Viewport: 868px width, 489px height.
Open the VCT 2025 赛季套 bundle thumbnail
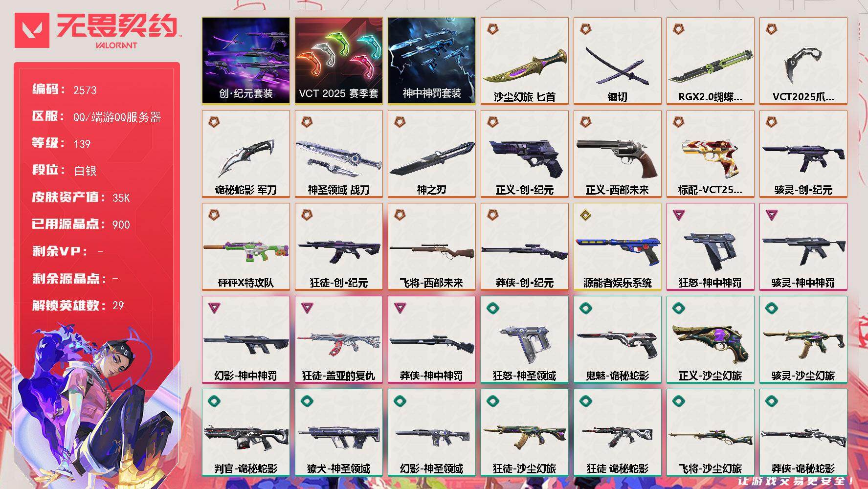coord(339,61)
